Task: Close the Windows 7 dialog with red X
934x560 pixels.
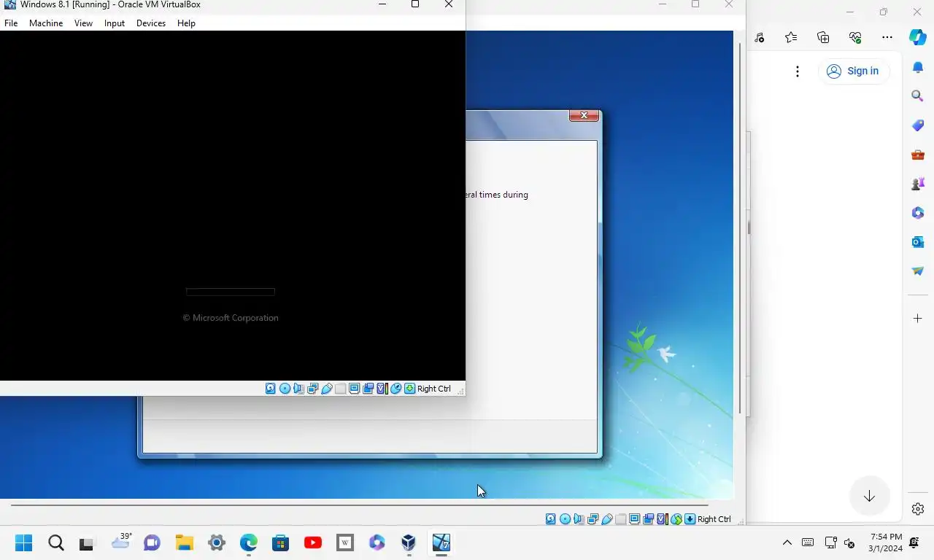Action: click(584, 115)
